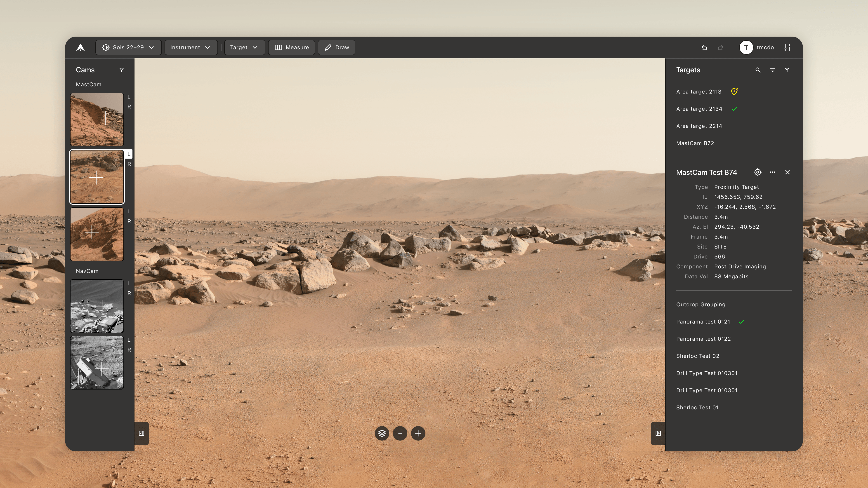Locate MastCam Test B74 with crosshair icon
Viewport: 868px width, 488px height.
coord(757,172)
